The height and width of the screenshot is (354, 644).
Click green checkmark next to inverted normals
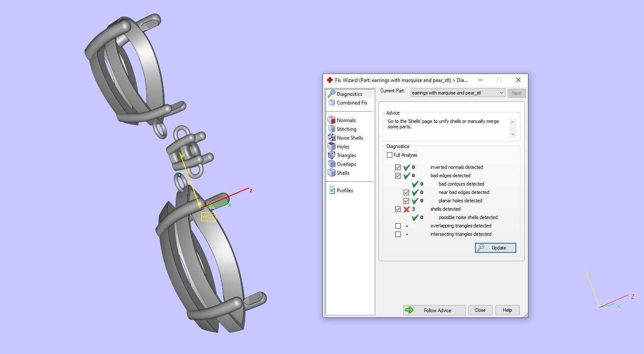[x=407, y=167]
